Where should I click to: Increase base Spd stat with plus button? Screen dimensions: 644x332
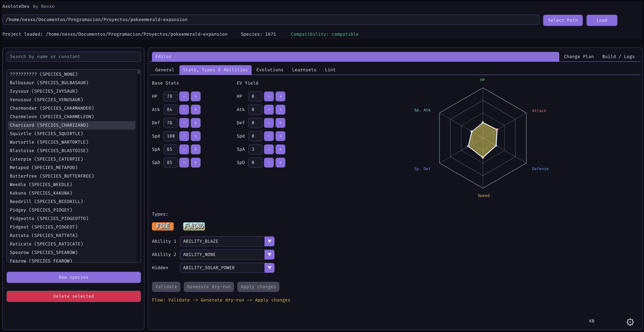196,136
